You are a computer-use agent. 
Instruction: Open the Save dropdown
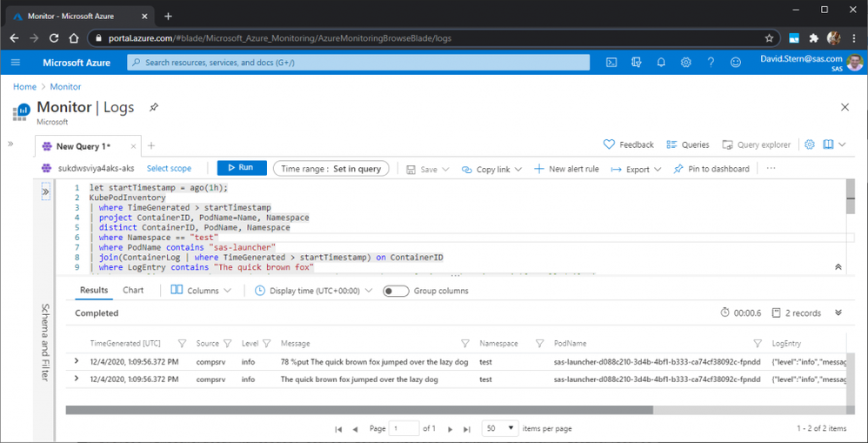point(427,170)
